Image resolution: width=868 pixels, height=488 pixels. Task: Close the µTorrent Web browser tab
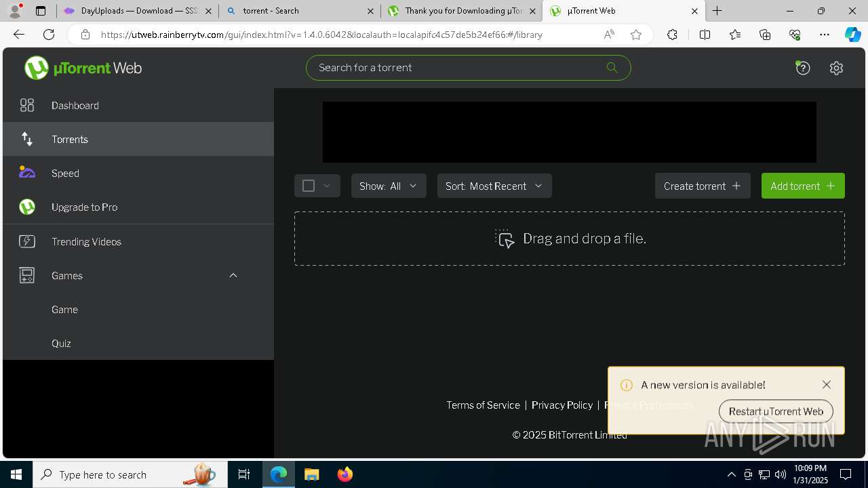695,11
